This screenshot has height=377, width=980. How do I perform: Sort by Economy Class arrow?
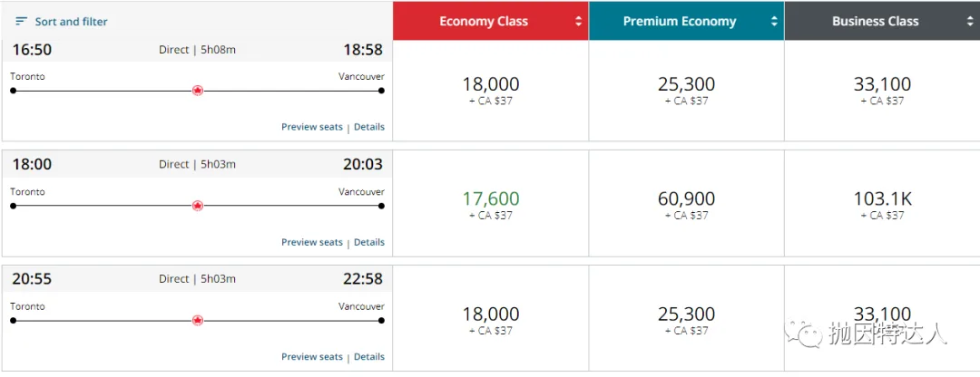tap(579, 21)
